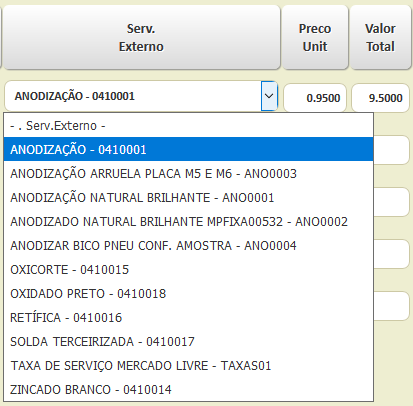The height and width of the screenshot is (406, 413).
Task: Select the blank '- . Serv.Externo -' option
Action: click(188, 126)
